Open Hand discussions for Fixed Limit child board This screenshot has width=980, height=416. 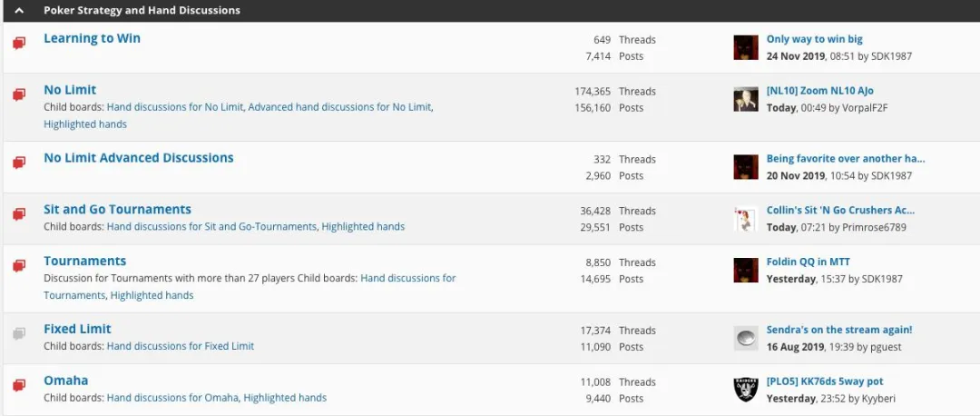pyautogui.click(x=180, y=346)
